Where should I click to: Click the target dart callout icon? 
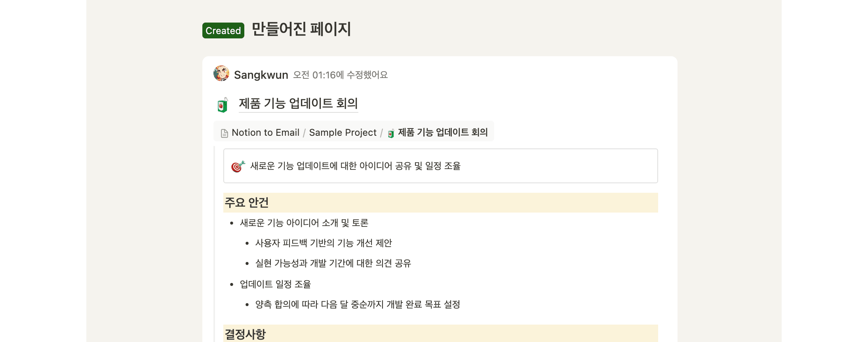[238, 166]
